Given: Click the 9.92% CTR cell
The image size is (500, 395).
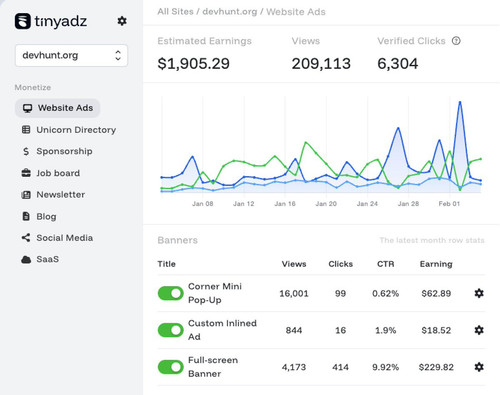Looking at the screenshot, I should point(385,367).
